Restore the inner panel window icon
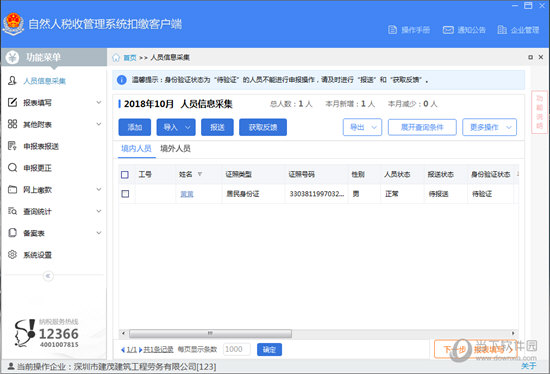550x374 pixels. tap(530, 57)
